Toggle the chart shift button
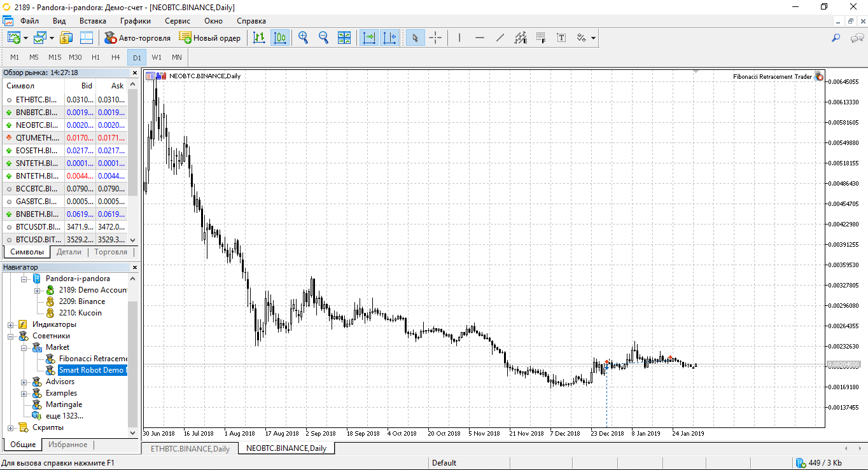This screenshot has height=470, width=868. 389,38
